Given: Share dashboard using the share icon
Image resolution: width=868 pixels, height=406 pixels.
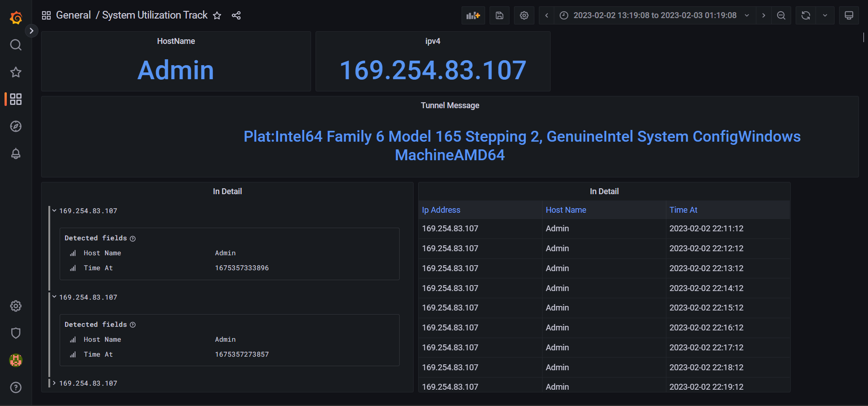Looking at the screenshot, I should point(236,15).
